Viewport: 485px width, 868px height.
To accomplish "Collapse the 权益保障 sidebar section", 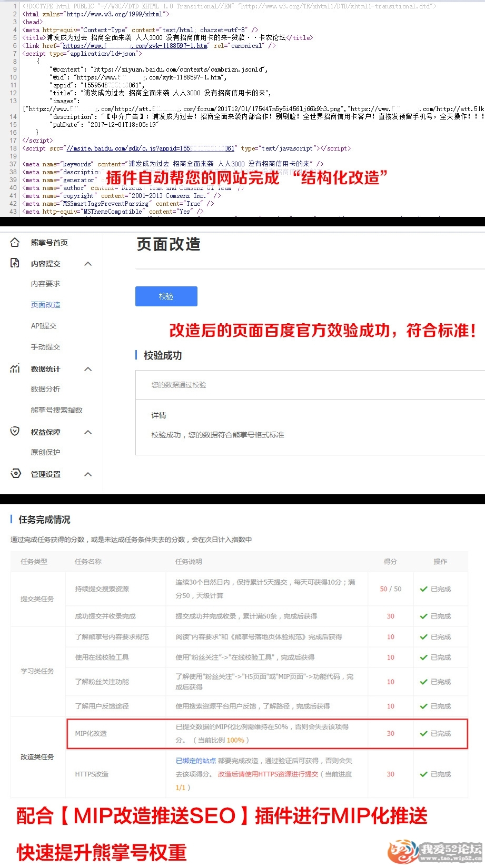I will click(88, 432).
